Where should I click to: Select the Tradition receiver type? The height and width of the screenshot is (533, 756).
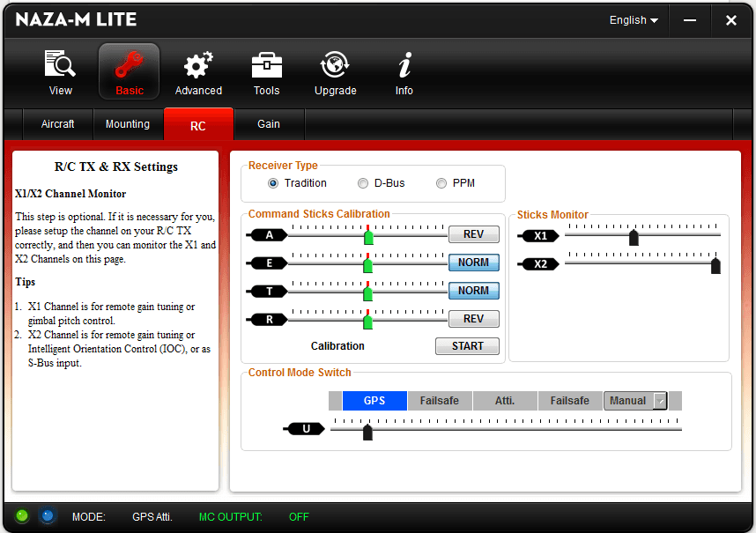[273, 183]
